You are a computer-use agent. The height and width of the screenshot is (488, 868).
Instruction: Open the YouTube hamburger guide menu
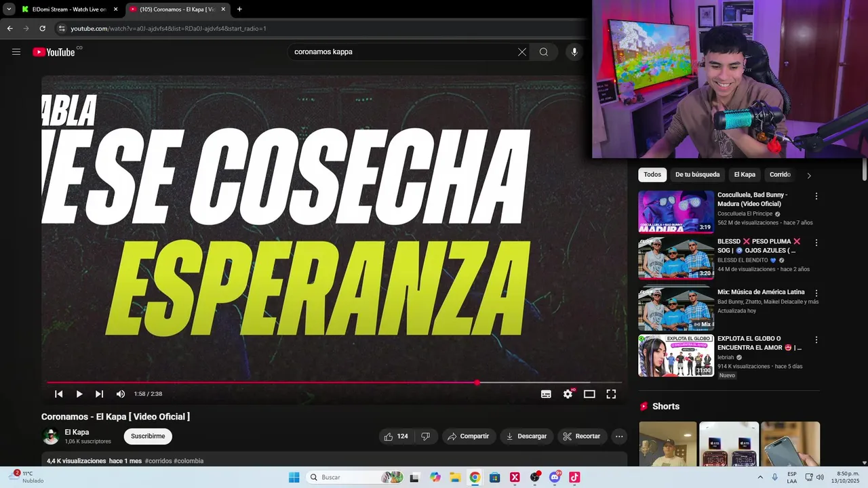pyautogui.click(x=16, y=52)
